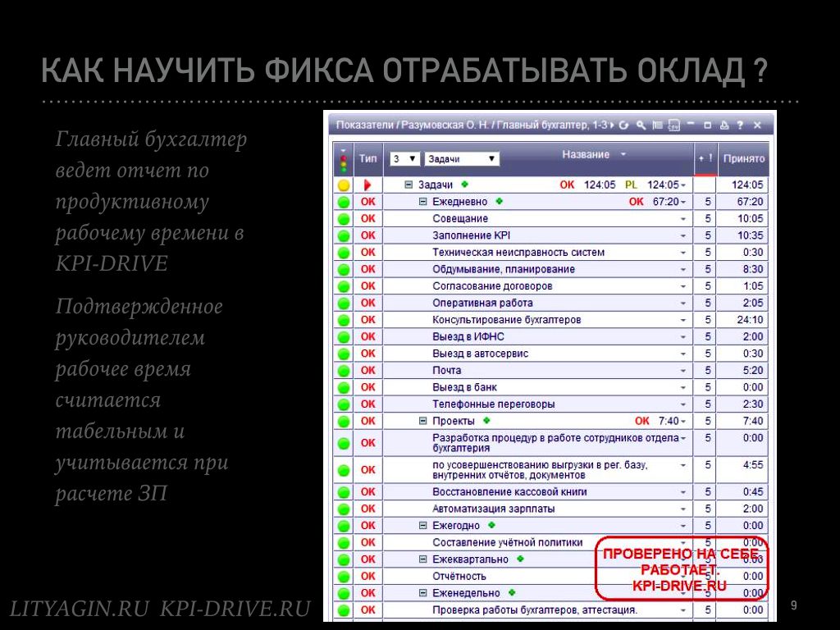Select the Выезд в автосервис row name

[x=480, y=354]
